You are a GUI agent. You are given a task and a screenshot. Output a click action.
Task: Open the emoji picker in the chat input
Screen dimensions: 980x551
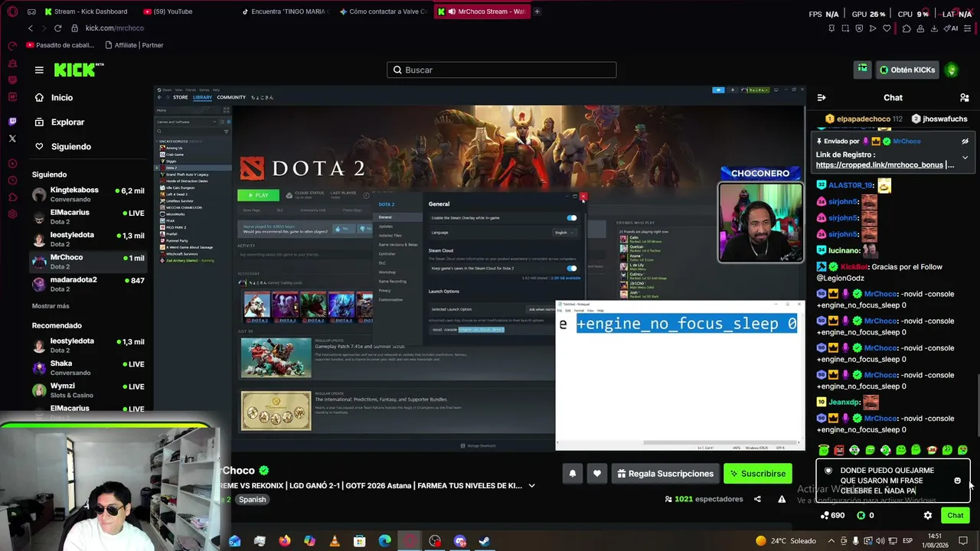point(957,481)
